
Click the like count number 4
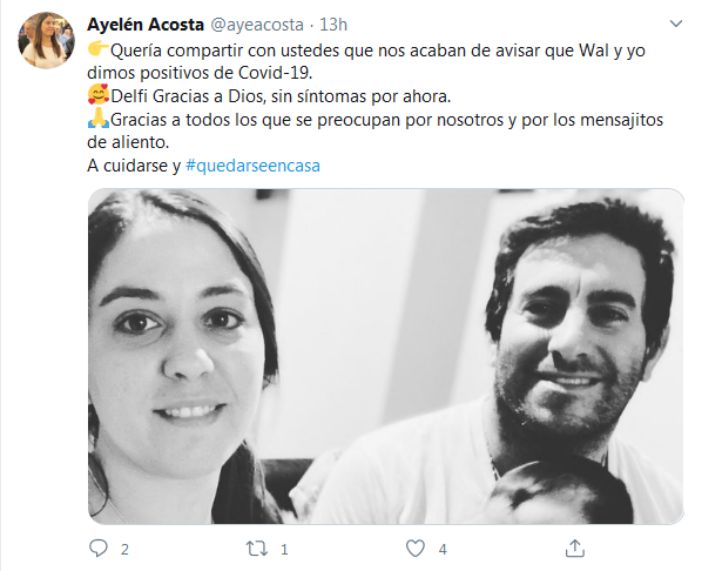pos(442,550)
